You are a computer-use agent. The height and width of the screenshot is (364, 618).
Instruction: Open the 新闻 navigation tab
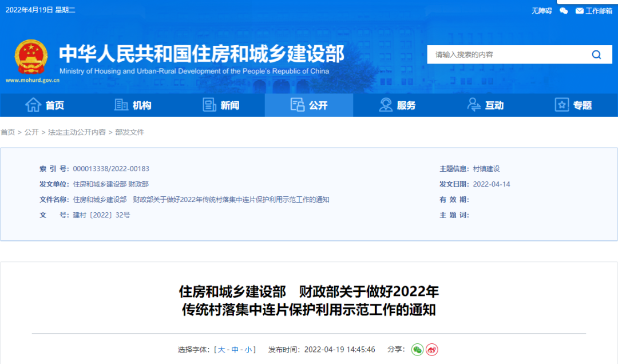click(221, 105)
